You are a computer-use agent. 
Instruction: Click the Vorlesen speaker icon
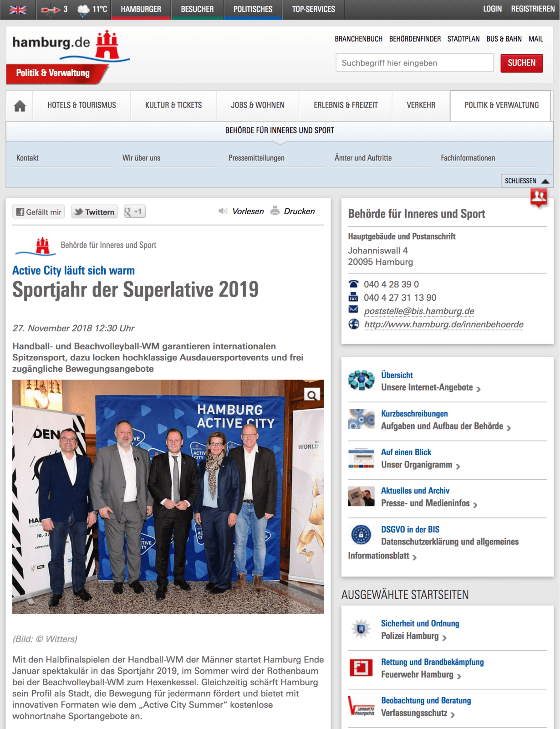tap(223, 211)
